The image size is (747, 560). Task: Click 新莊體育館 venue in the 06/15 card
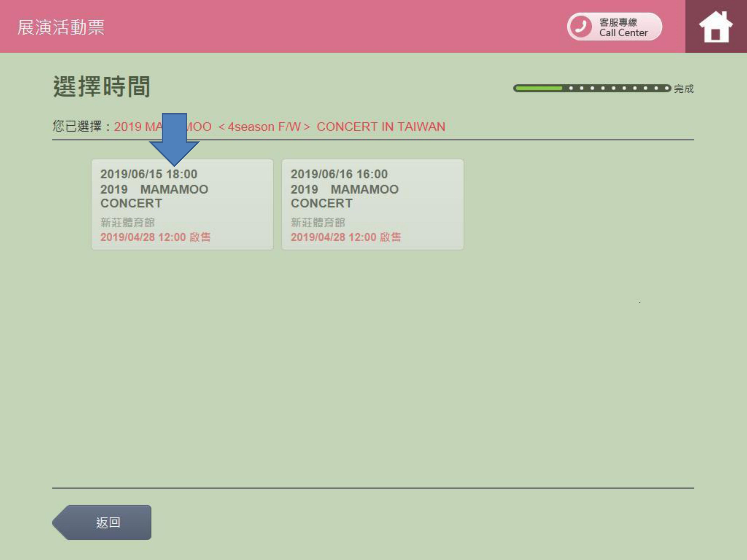(128, 222)
